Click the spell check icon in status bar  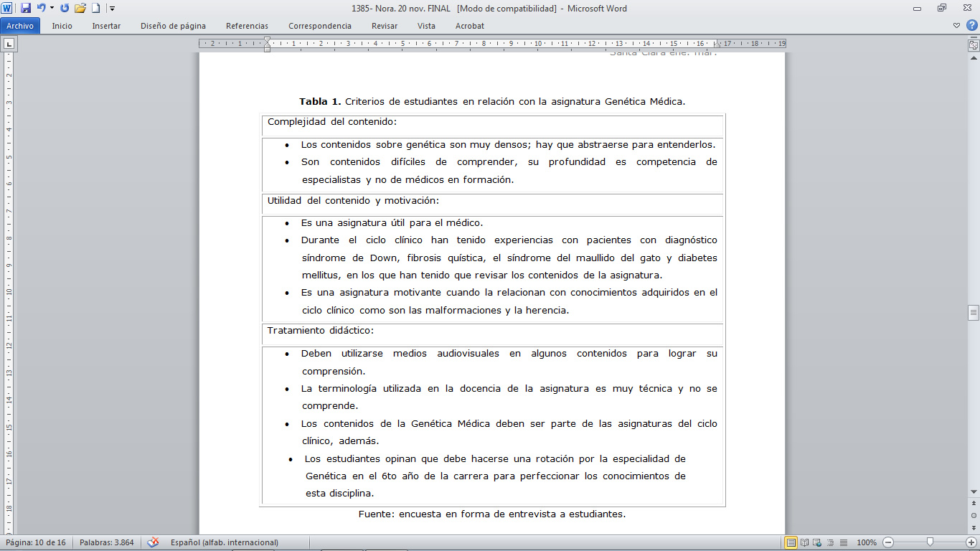tap(153, 542)
